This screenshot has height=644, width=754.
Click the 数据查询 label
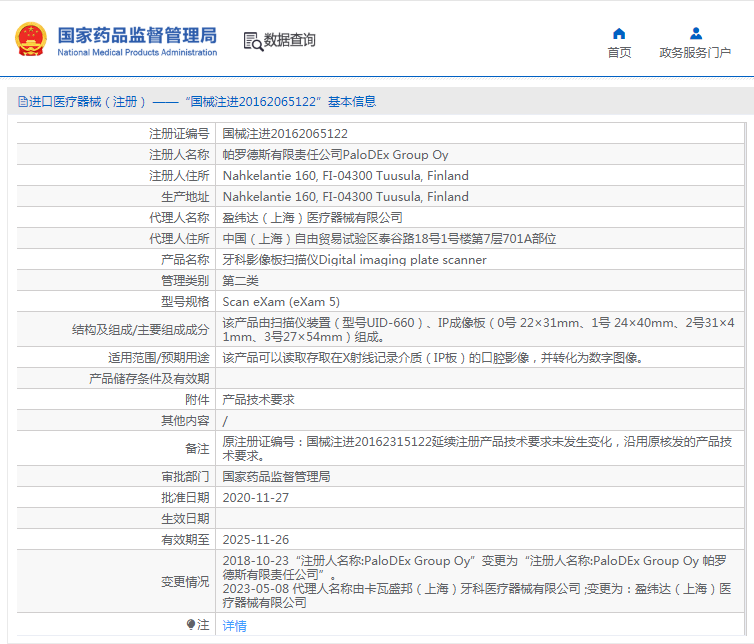[289, 40]
